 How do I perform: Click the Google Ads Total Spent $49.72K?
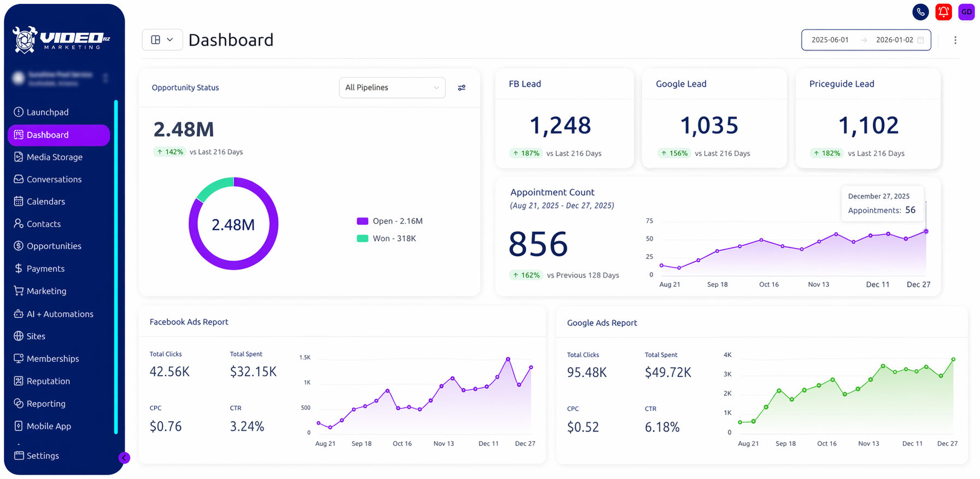pos(668,372)
